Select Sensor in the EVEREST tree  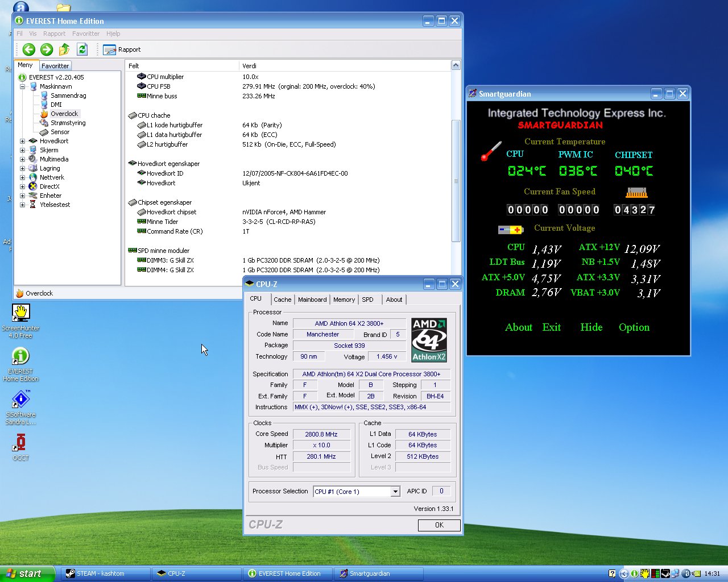tap(60, 132)
